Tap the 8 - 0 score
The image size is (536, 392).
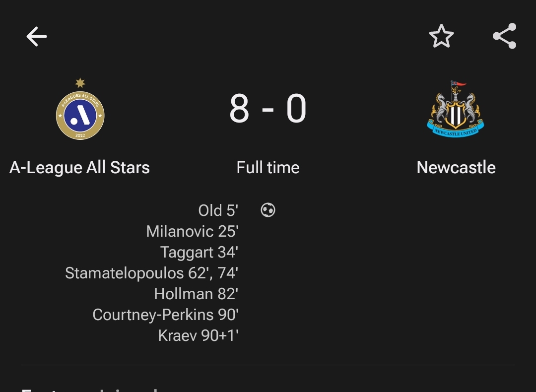click(268, 109)
